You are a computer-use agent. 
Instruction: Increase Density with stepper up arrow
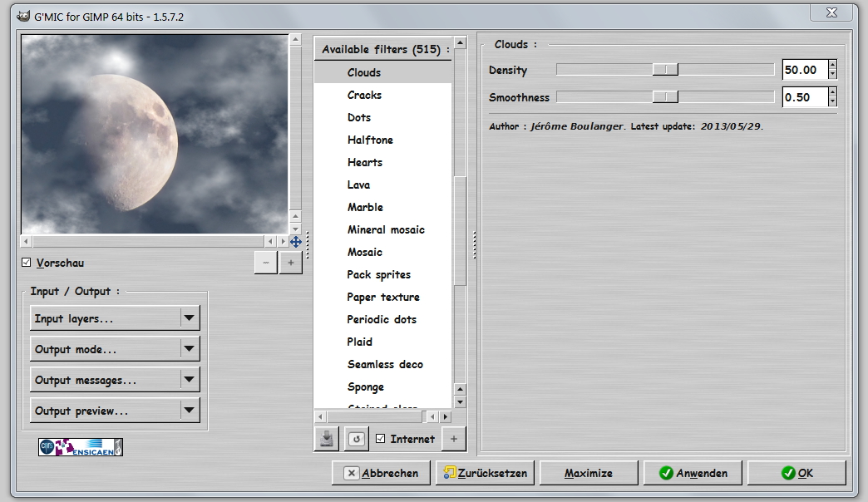[832, 65]
